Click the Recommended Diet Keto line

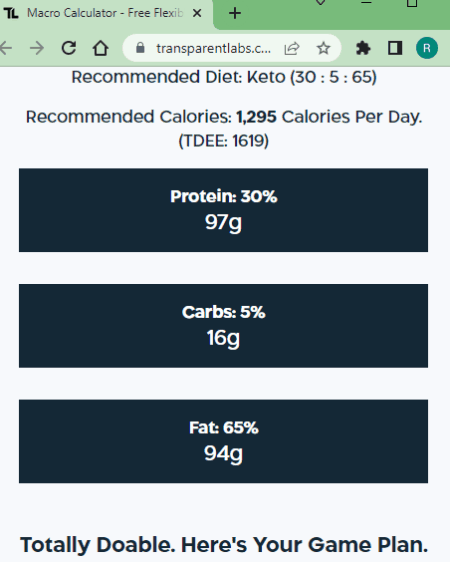[x=224, y=77]
